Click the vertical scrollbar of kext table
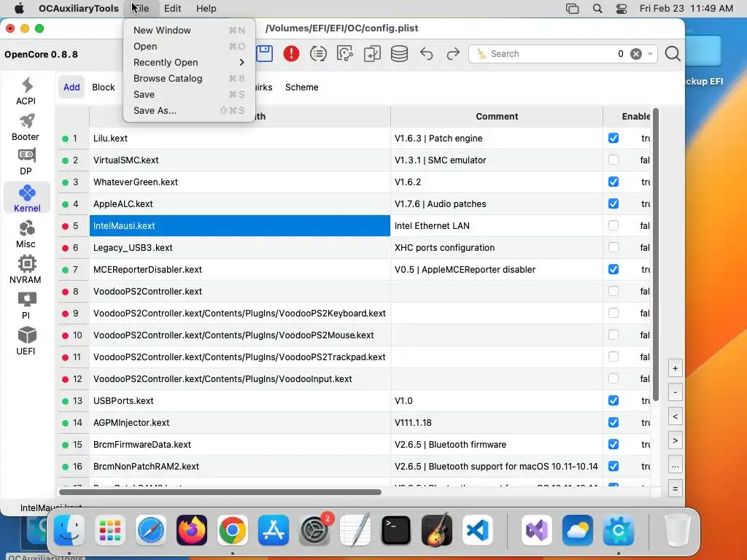 pos(656,254)
